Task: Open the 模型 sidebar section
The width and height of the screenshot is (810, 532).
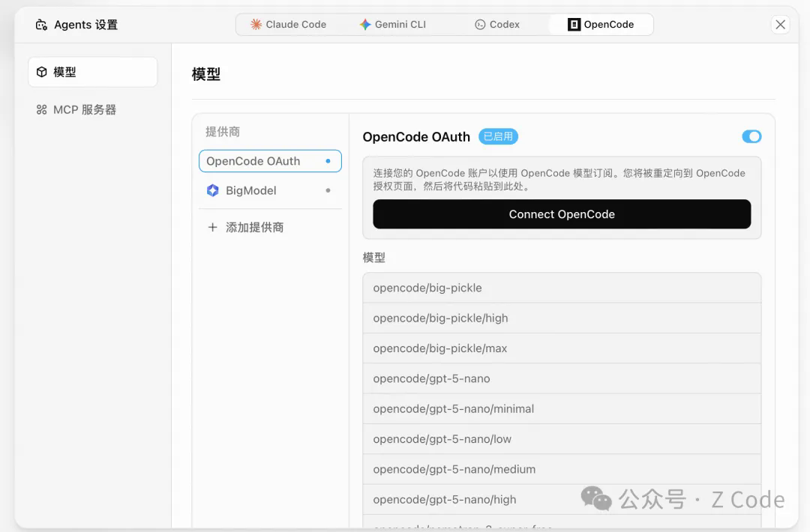Action: pyautogui.click(x=92, y=72)
